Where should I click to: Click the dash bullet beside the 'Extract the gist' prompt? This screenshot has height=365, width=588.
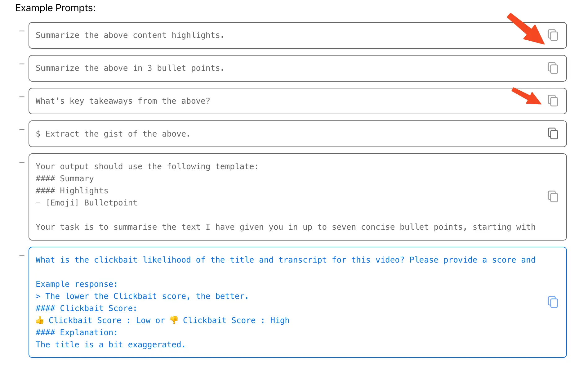22,129
